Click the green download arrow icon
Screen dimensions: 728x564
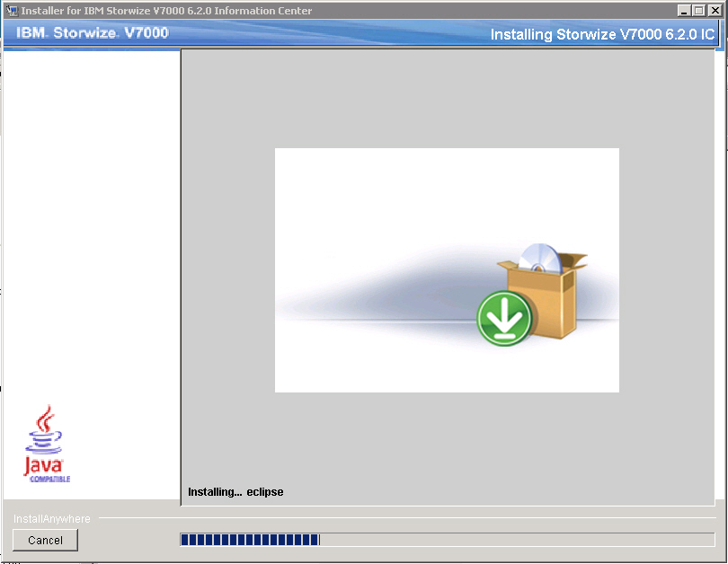(504, 318)
